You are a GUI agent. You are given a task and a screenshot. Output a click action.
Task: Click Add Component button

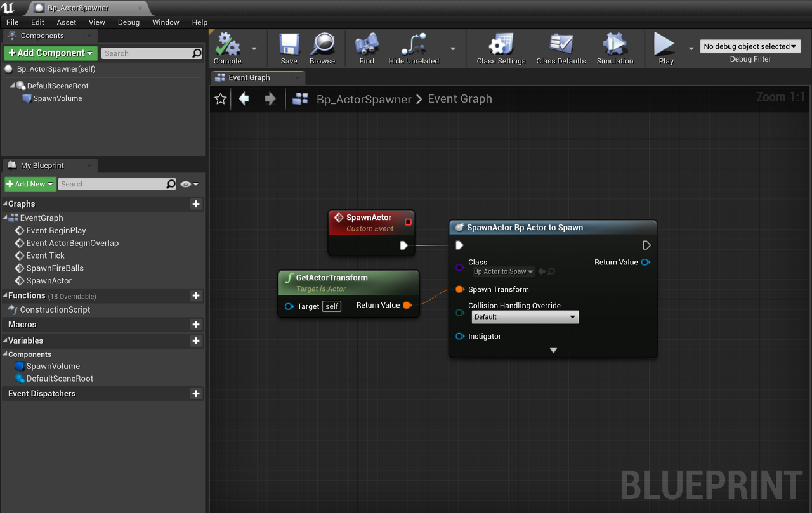coord(51,53)
